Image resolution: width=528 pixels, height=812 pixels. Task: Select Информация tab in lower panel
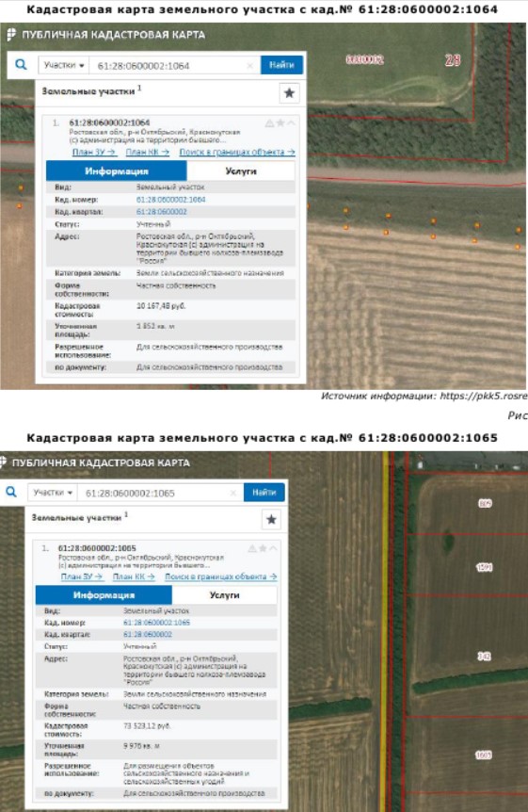pyautogui.click(x=104, y=595)
